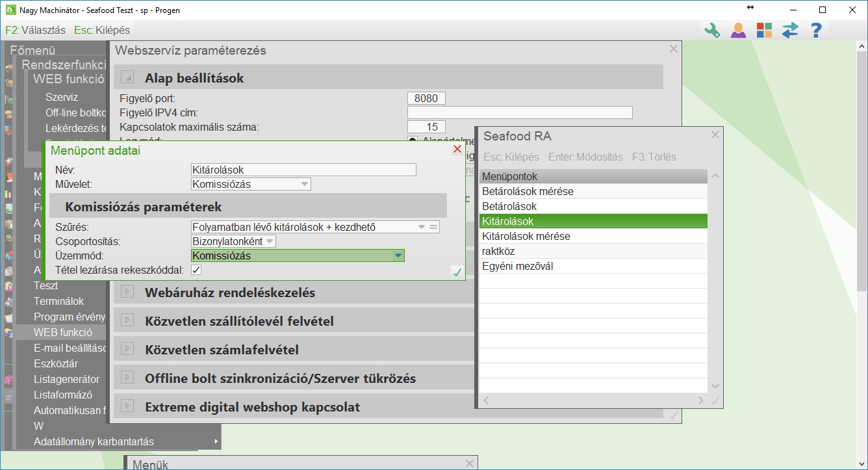Click F3: Törlés in Seafood RA

click(x=654, y=157)
